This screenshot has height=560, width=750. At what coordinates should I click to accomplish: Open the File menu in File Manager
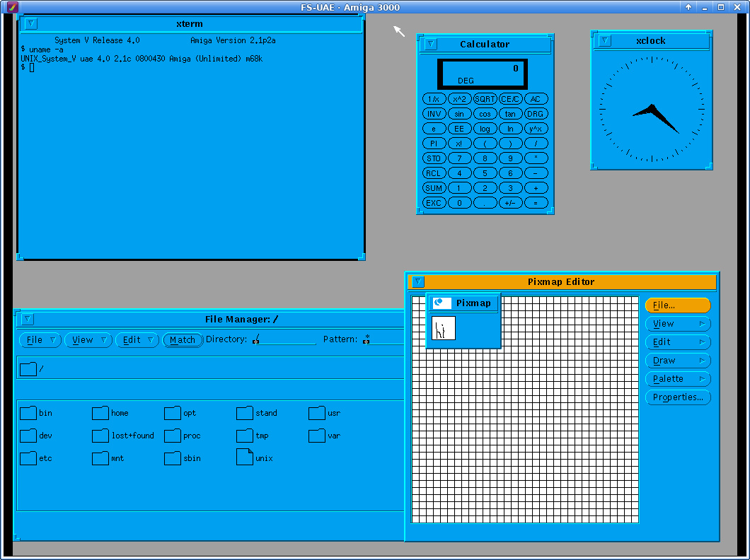pos(40,339)
